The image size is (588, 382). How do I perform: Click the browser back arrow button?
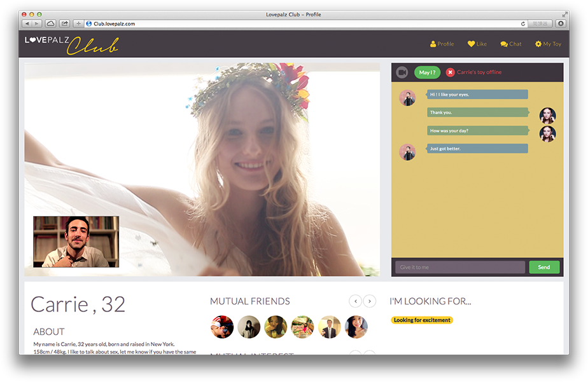tap(27, 24)
